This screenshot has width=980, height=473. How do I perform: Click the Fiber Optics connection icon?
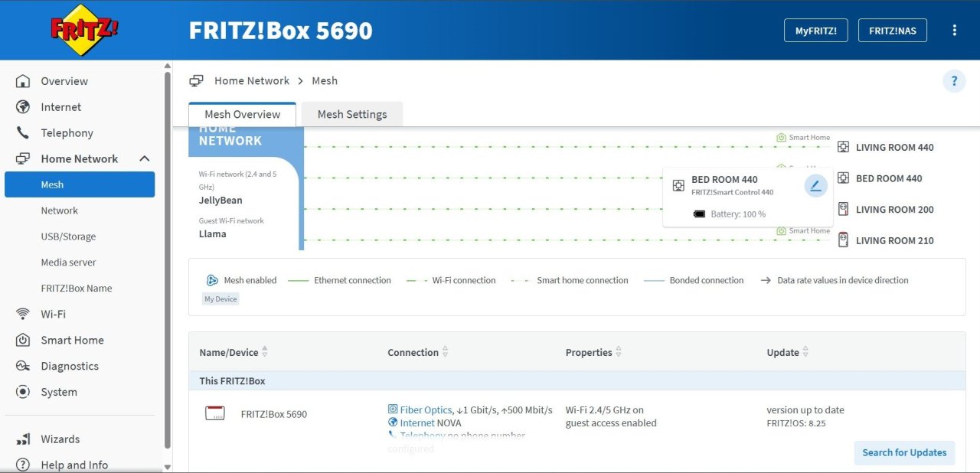click(393, 409)
